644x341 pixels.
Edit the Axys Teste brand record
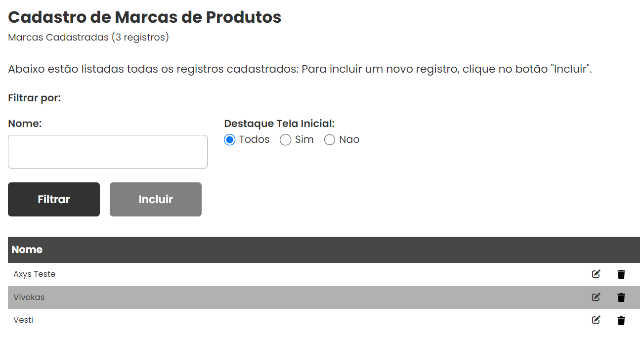596,274
